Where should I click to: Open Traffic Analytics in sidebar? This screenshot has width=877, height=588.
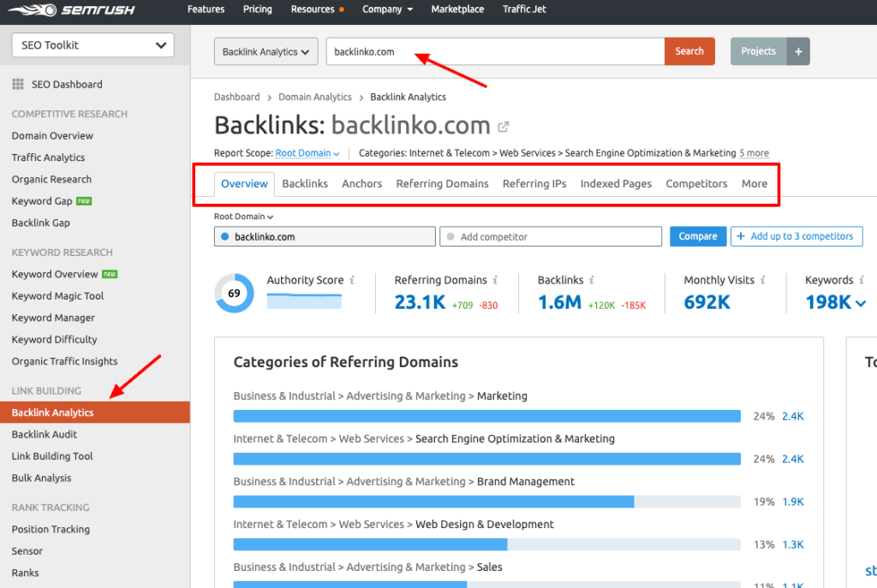(48, 157)
